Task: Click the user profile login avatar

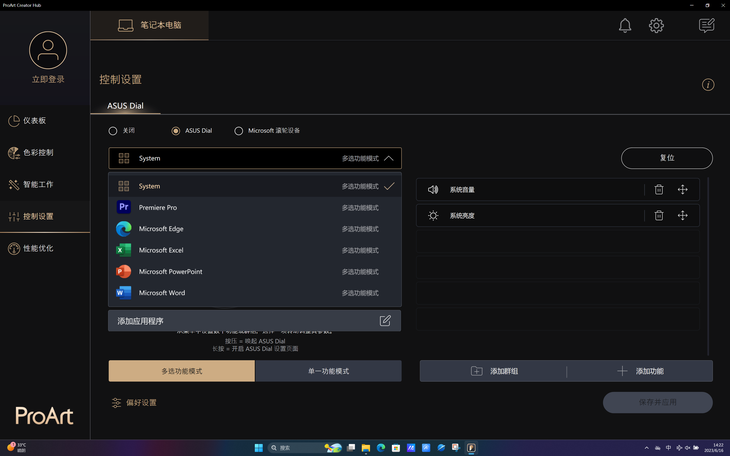Action: (48, 50)
